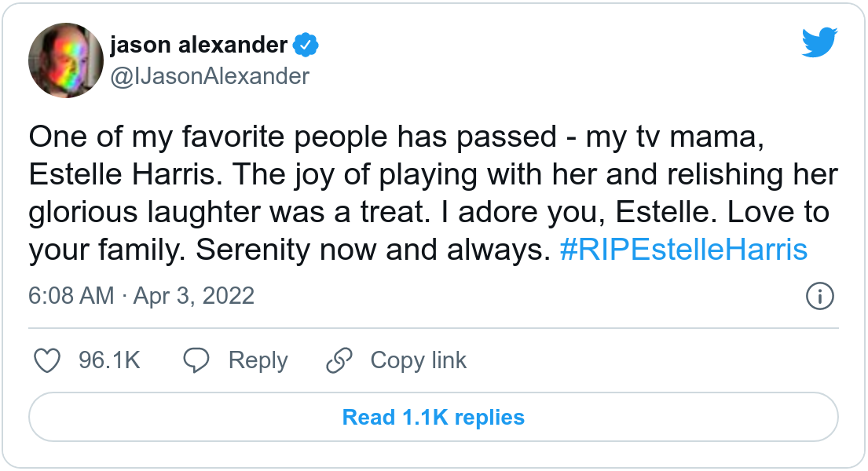Click the jason alexander display name
Viewport: 868px width, 471px height.
pos(199,46)
